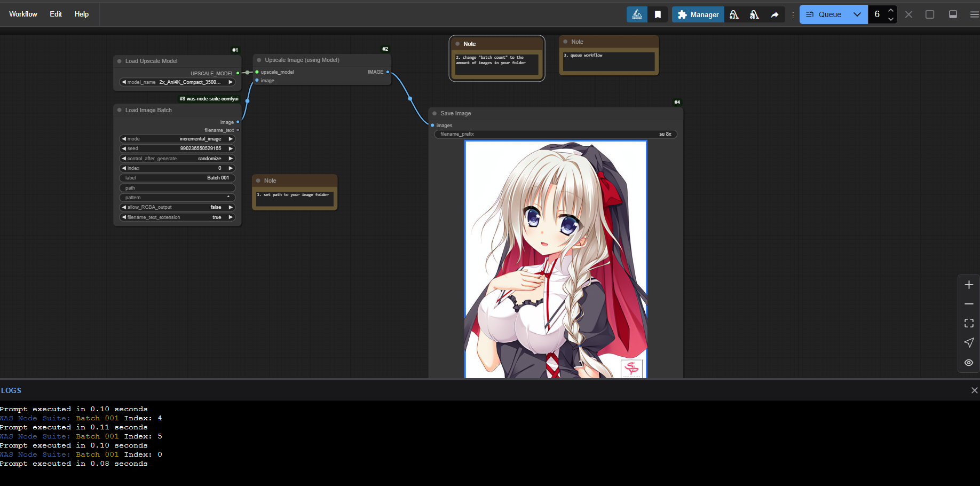This screenshot has height=486, width=980.
Task: Click the filename_text output socket
Action: [x=238, y=130]
